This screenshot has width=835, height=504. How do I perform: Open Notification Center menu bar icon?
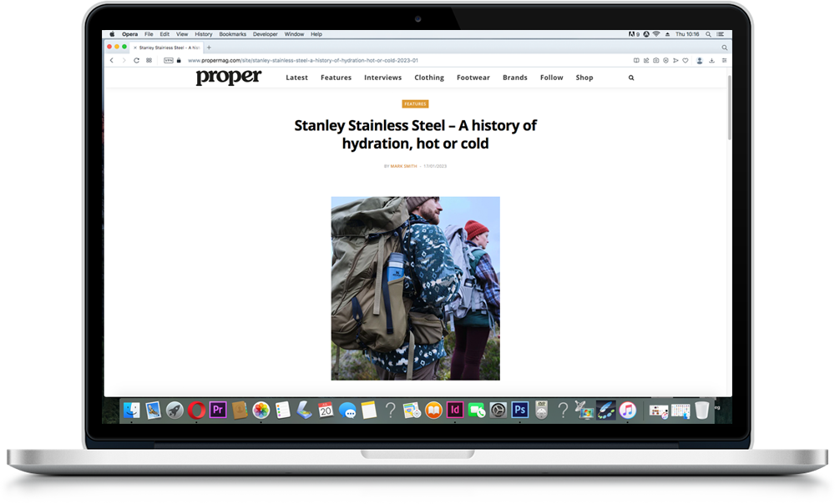click(721, 34)
